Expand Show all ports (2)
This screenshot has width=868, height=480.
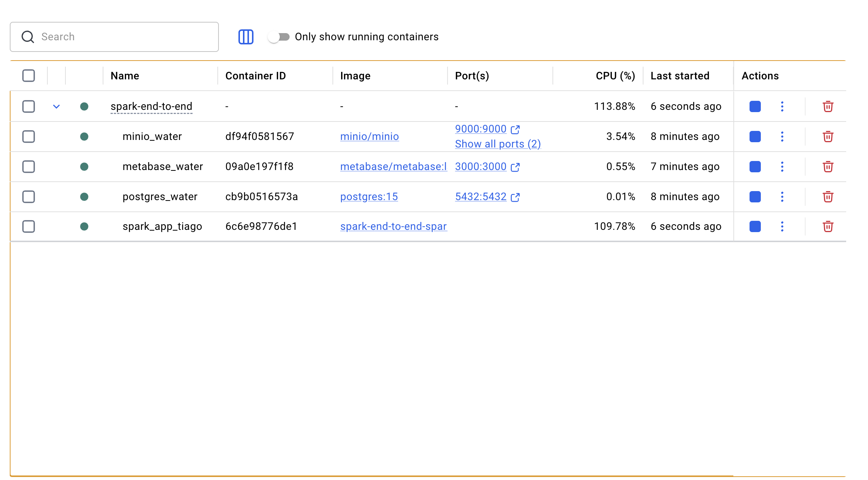click(498, 144)
